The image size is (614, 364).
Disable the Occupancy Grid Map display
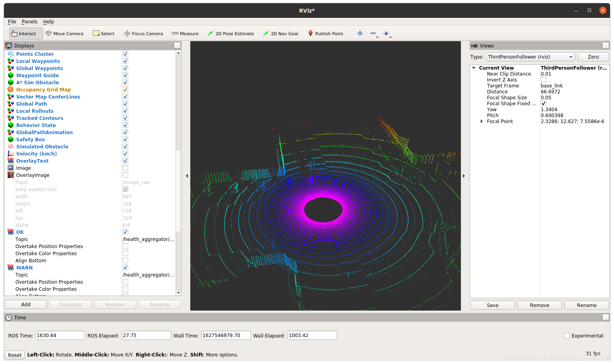tap(125, 89)
